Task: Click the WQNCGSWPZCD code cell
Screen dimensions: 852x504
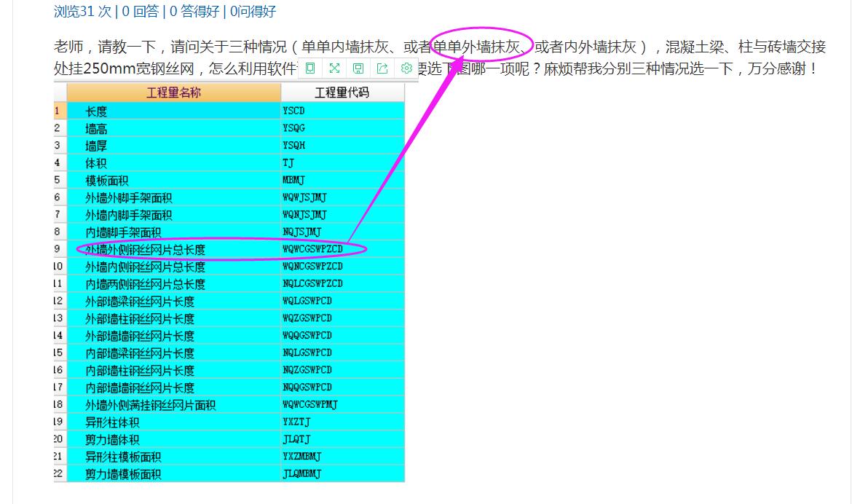Action: pos(342,267)
